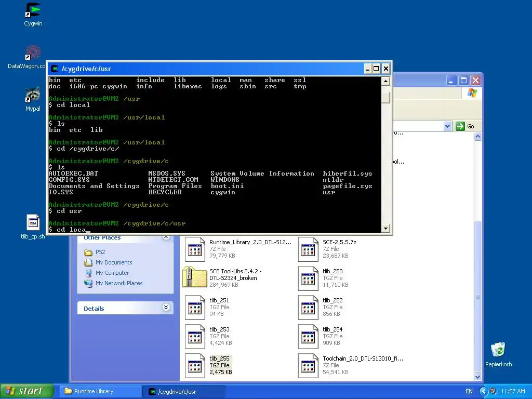532x399 pixels.
Task: Select the Toolchain_2.0_DTL-S13010 7Z file icon
Action: pos(308,366)
